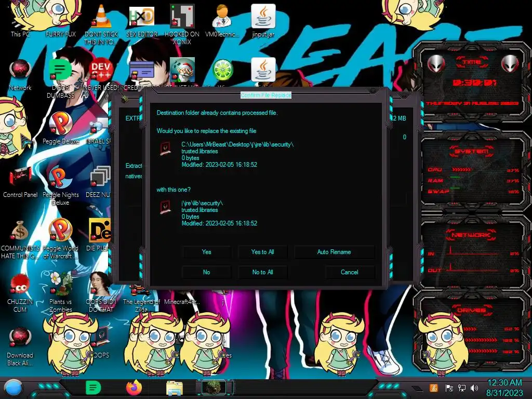The width and height of the screenshot is (532, 399).
Task: Open the Dev C++ NEVER USED! shortcut
Action: [x=101, y=70]
